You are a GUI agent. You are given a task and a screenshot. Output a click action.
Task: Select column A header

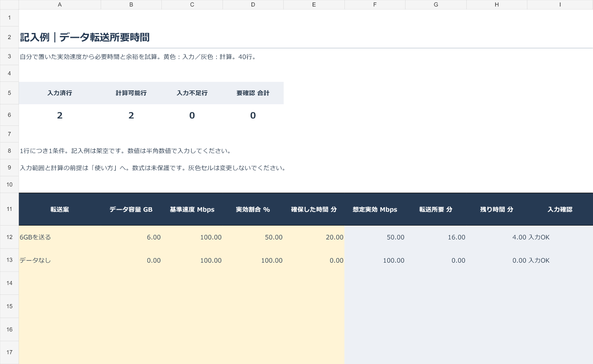click(x=60, y=4)
